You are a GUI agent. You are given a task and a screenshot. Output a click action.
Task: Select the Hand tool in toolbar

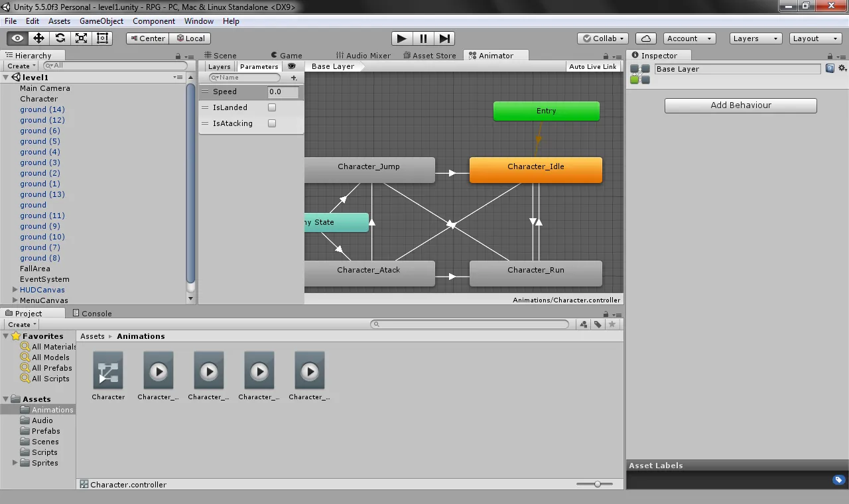pyautogui.click(x=17, y=38)
